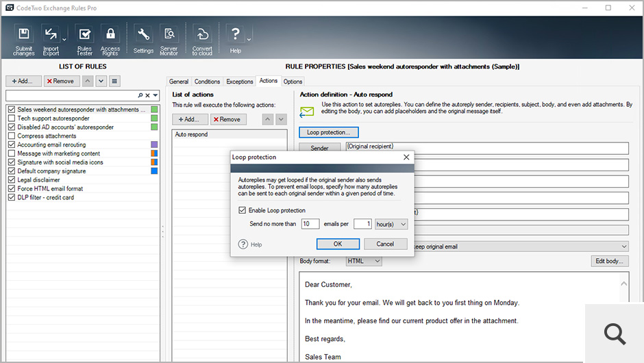Toggle Disabled AD accounts' autoresponder checkbox
Image resolution: width=644 pixels, height=363 pixels.
(12, 127)
